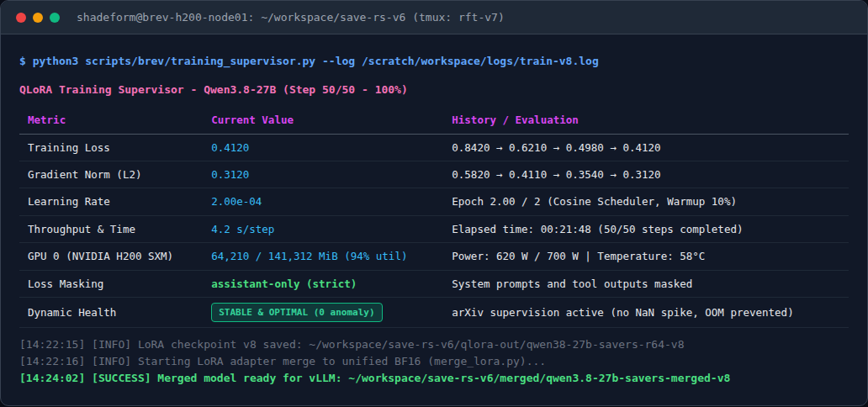The height and width of the screenshot is (407, 868).
Task: Click the assistant-only (strict) value
Action: 284,284
